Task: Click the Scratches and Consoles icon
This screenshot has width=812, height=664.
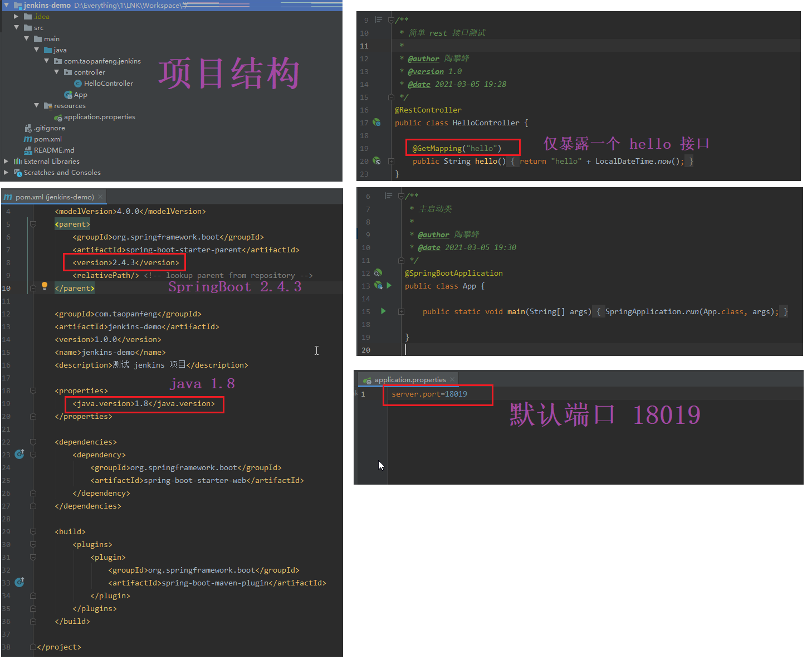Action: pyautogui.click(x=18, y=173)
